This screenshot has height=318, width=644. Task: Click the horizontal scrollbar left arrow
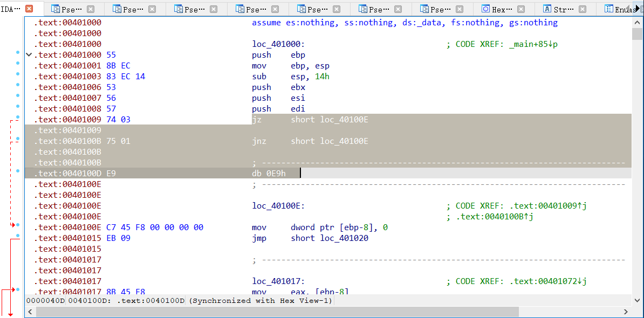(29, 312)
